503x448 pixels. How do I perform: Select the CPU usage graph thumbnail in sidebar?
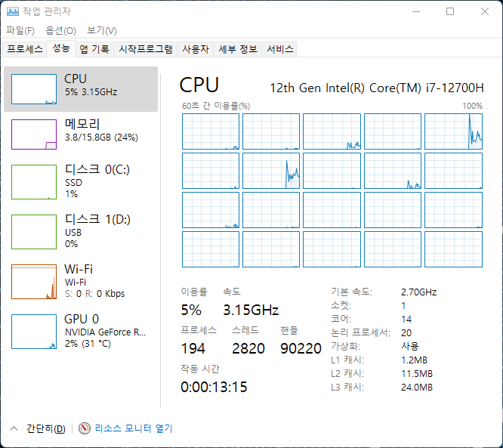[34, 89]
